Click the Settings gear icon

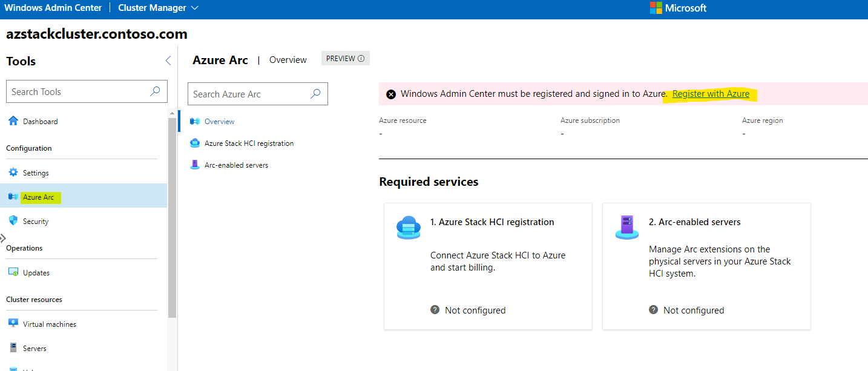(13, 172)
